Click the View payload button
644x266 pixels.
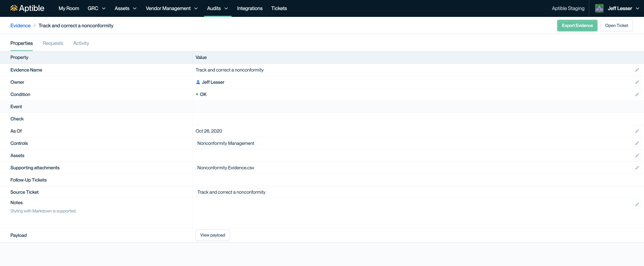click(x=213, y=235)
